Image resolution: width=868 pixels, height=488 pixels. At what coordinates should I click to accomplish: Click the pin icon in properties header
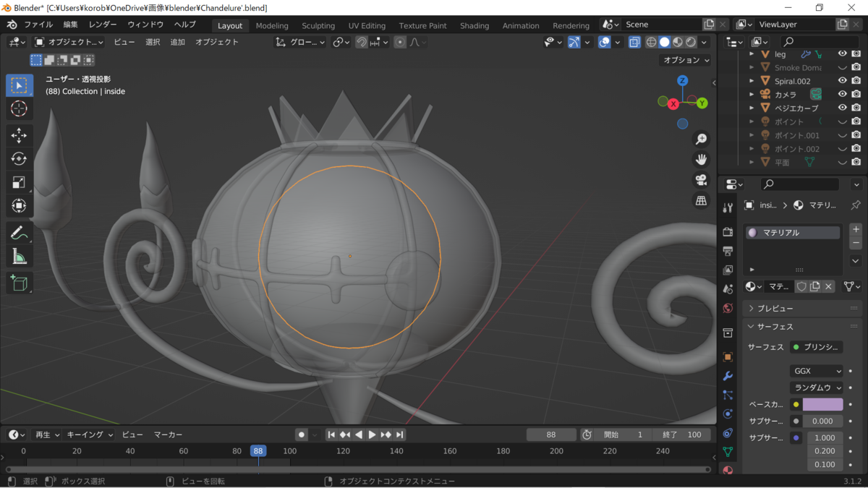856,205
